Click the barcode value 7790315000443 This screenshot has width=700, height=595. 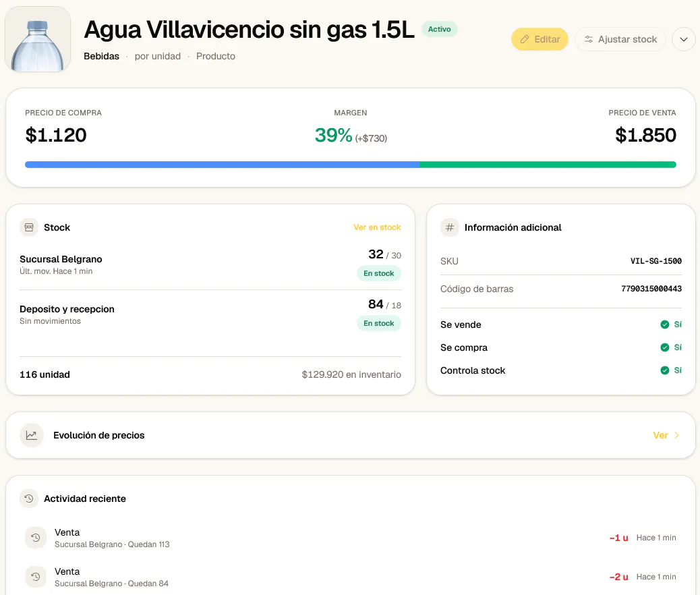coord(651,289)
